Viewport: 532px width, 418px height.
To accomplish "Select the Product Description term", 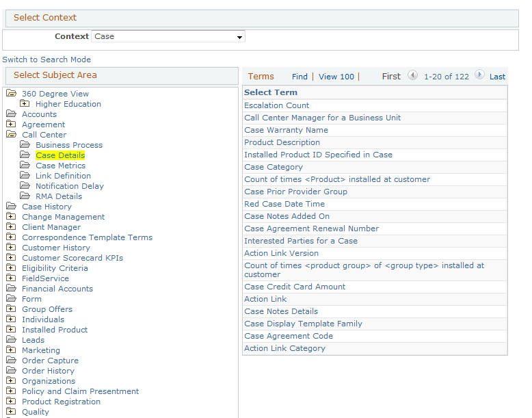I will 282,142.
